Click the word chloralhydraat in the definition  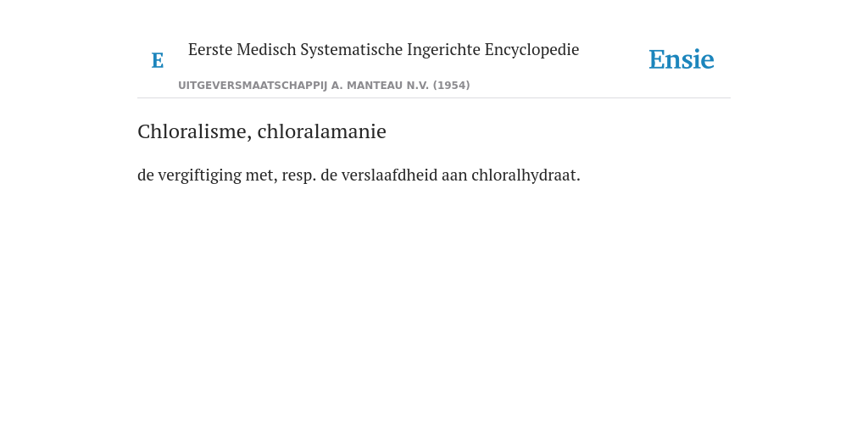pyautogui.click(x=526, y=175)
